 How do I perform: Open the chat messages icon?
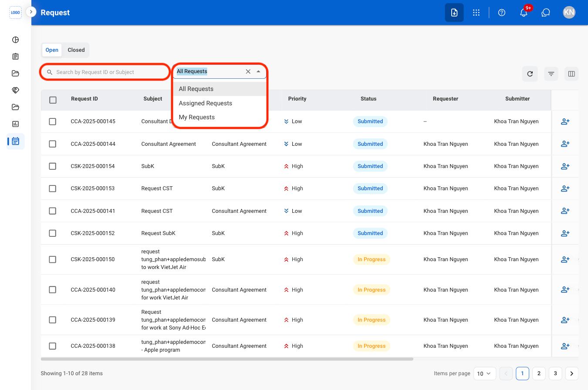point(545,13)
